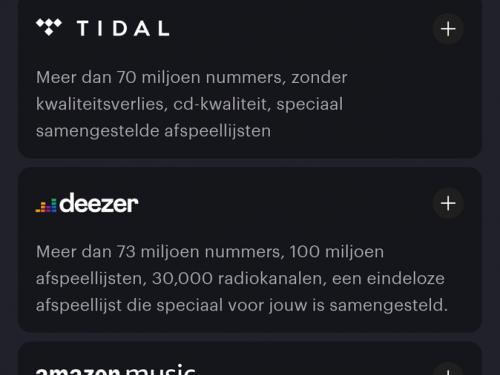This screenshot has height=375, width=500.
Task: Add the Deezer music service
Action: [x=448, y=203]
